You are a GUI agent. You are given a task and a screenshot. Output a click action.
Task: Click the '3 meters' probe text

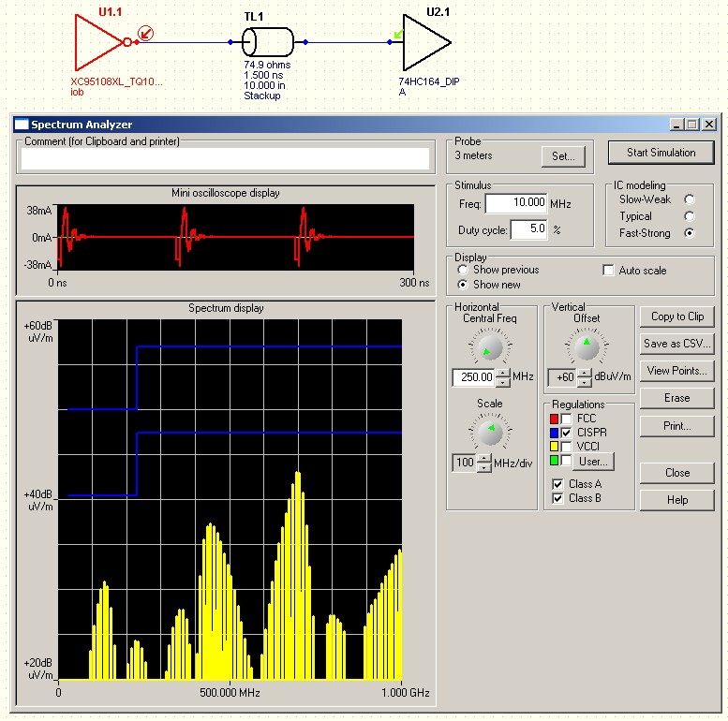pos(473,155)
